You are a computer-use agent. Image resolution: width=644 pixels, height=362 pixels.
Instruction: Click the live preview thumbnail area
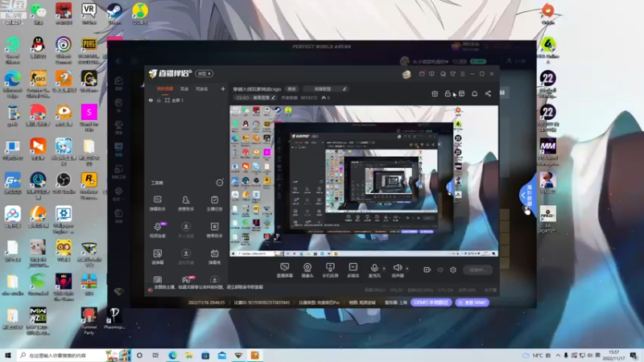click(364, 181)
